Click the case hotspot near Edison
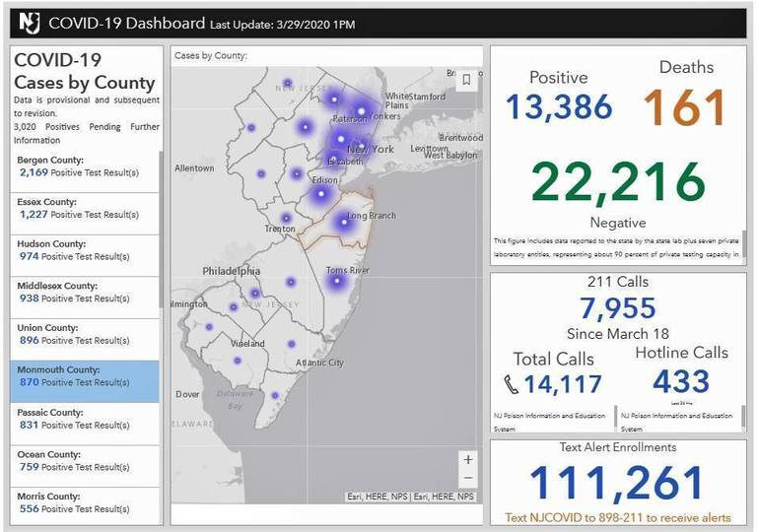759x532 pixels. point(320,194)
